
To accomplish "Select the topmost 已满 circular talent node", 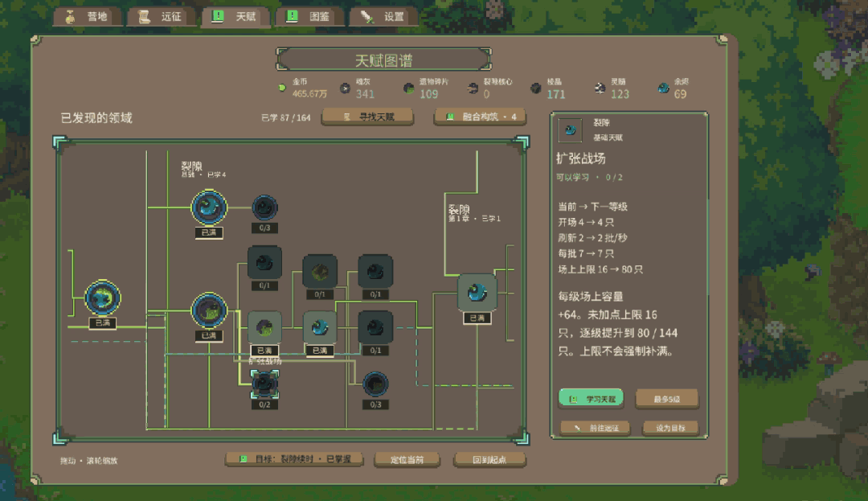I will (x=209, y=207).
